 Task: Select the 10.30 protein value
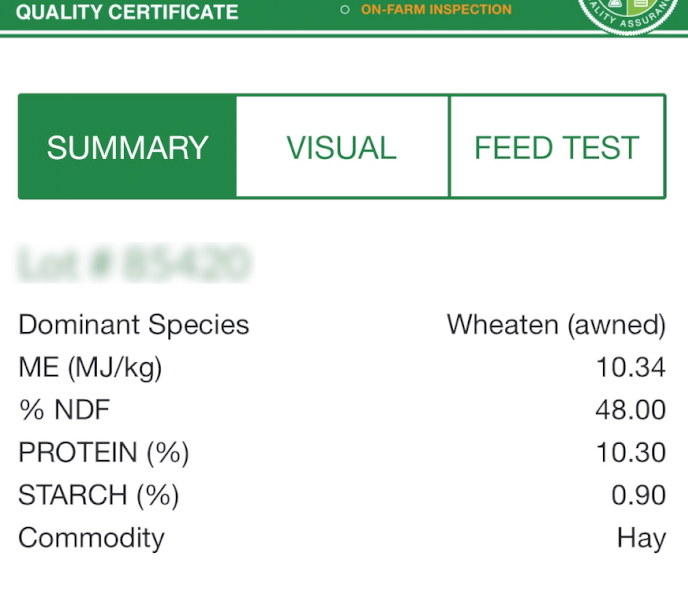631,453
